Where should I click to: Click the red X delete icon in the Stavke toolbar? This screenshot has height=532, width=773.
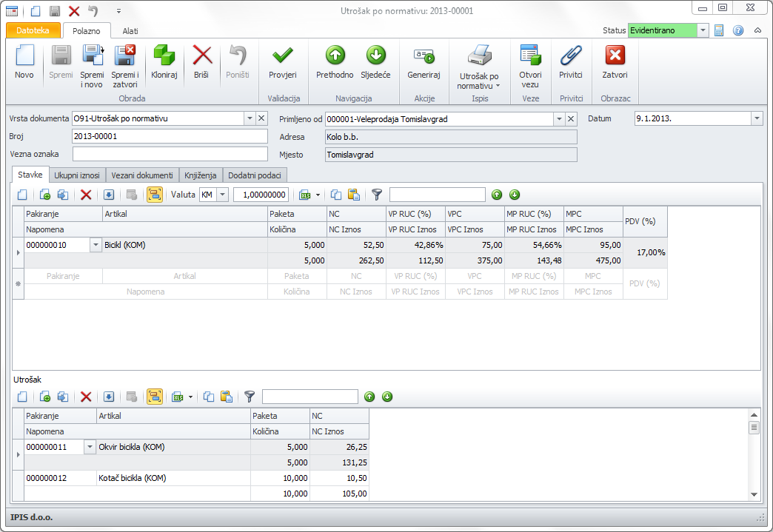[87, 195]
